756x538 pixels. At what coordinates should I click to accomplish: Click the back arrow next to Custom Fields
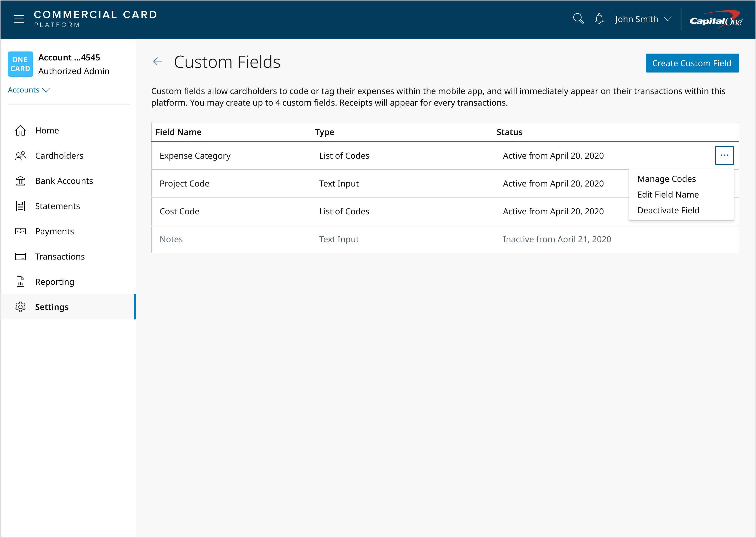coord(157,61)
